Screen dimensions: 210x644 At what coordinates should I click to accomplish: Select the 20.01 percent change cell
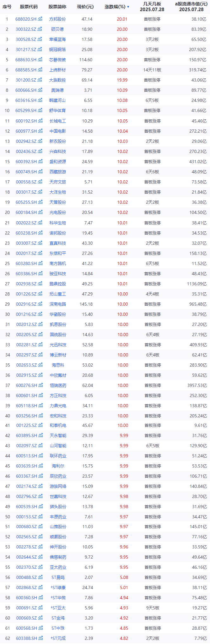(122, 19)
